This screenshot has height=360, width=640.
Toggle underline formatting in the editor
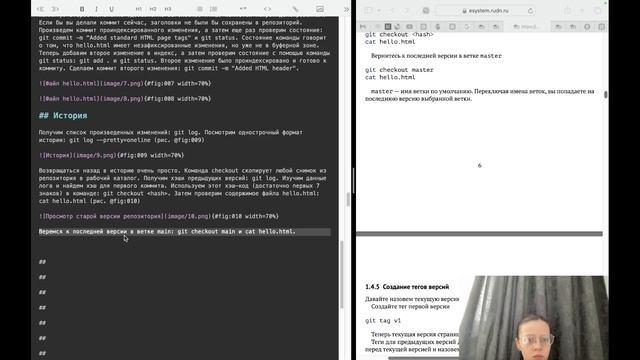click(x=111, y=9)
